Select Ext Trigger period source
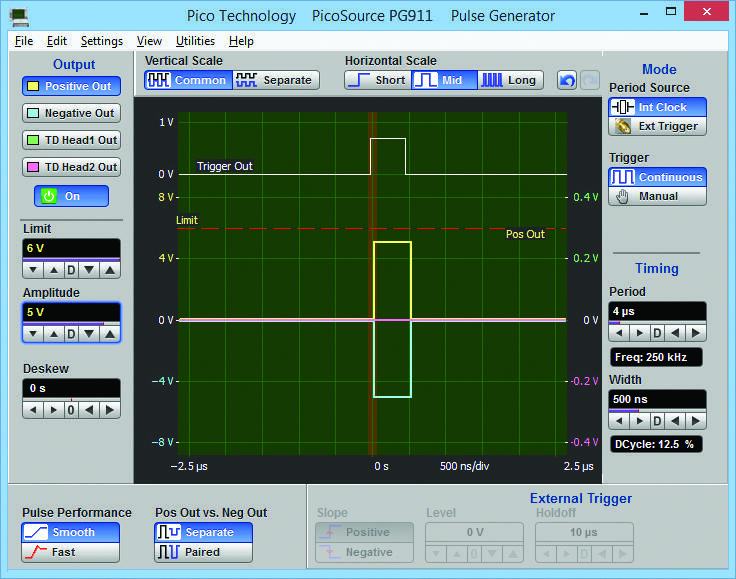The width and height of the screenshot is (736, 579). (658, 126)
